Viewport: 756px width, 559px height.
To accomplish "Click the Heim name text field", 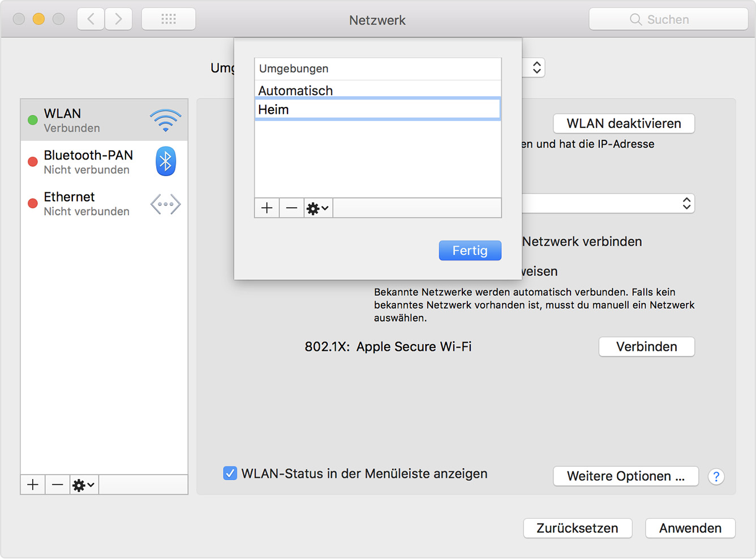I will click(x=377, y=109).
